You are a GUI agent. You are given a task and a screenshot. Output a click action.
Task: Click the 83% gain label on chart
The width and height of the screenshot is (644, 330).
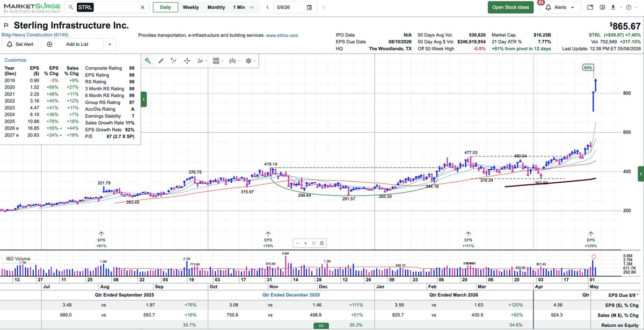588,68
